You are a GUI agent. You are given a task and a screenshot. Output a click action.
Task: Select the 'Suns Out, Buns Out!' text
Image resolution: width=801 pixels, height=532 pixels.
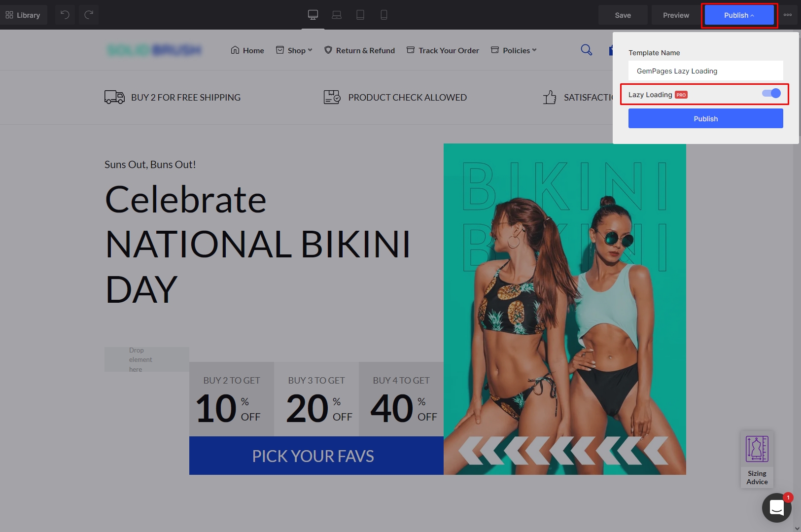tap(150, 165)
